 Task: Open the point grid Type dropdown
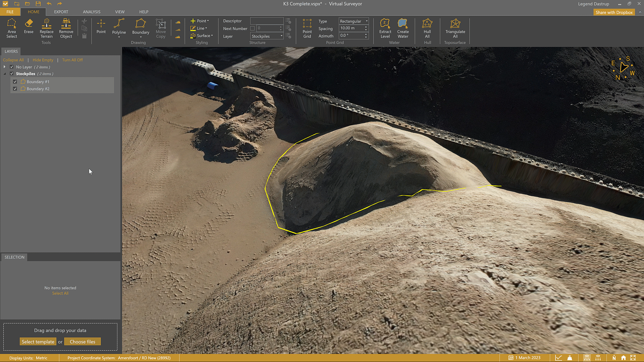(x=354, y=21)
